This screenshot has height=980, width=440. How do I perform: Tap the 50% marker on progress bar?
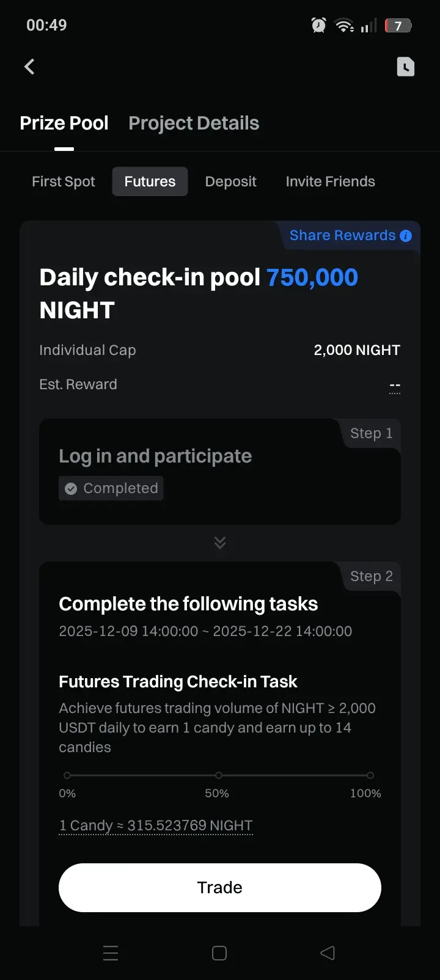point(219,775)
